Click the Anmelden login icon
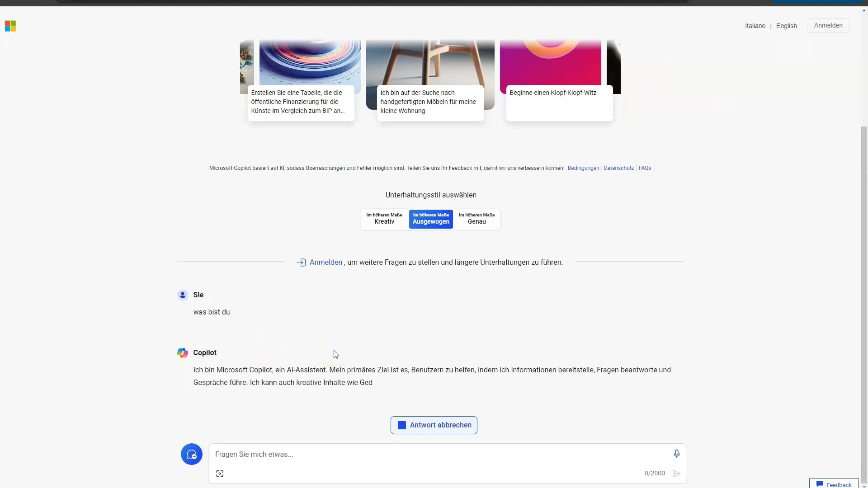The image size is (868, 488). pos(301,262)
